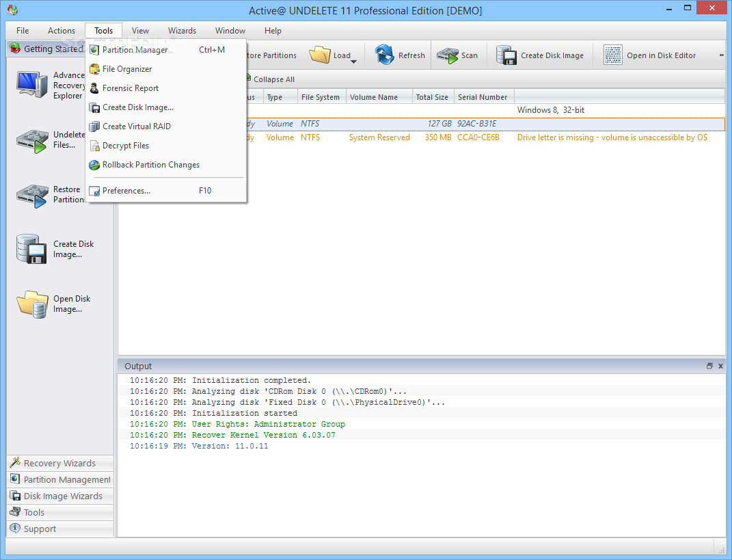Click the Recover Kernel Version log line

tap(232, 435)
